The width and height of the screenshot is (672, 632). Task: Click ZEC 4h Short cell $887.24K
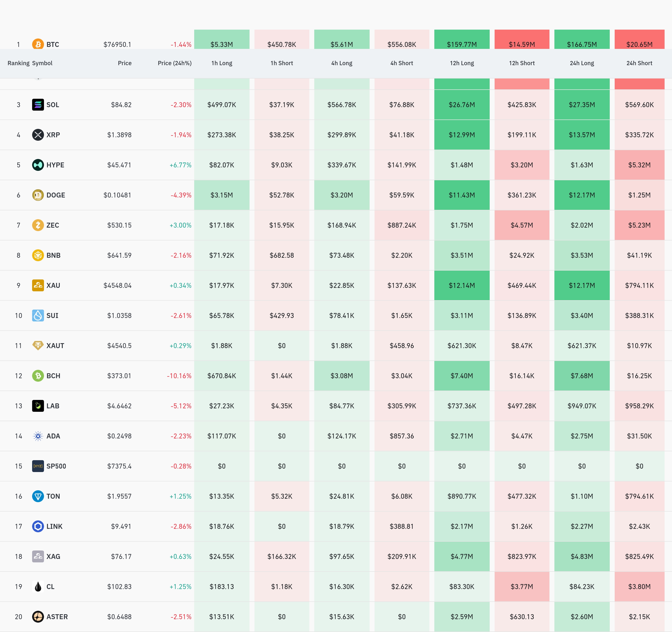[x=402, y=225]
